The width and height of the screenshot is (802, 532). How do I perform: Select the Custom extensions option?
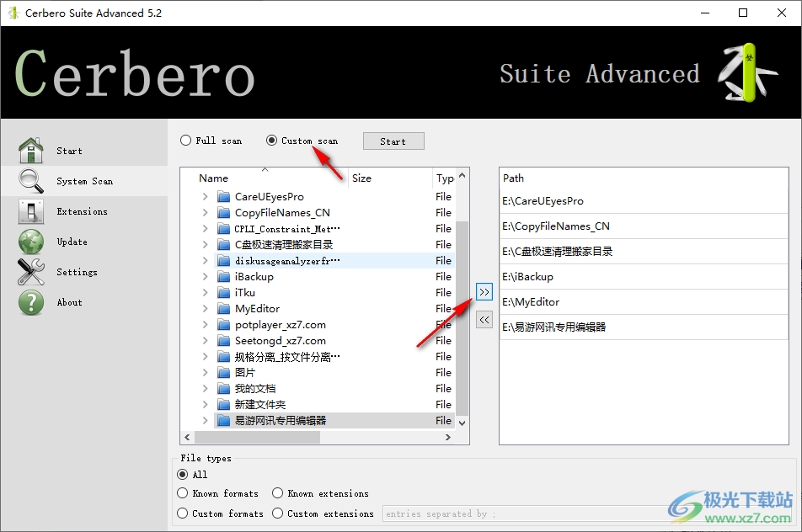click(x=277, y=513)
